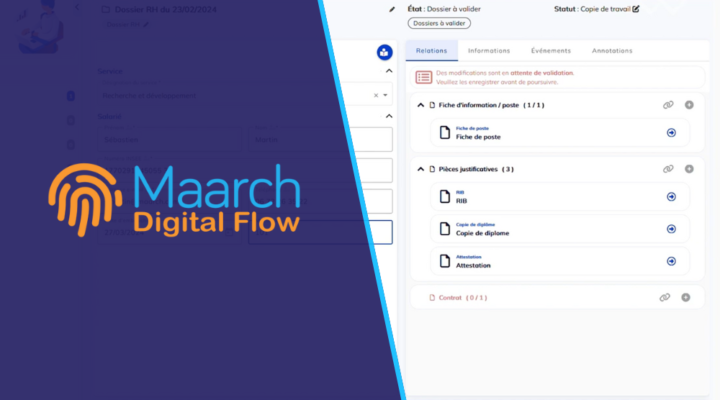
Task: Open the Attestation document arrow icon
Action: tap(671, 261)
